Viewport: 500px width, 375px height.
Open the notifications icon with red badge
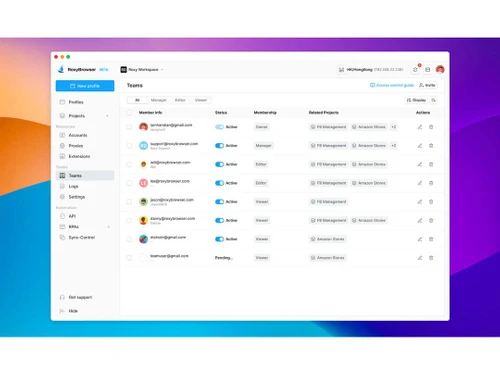tap(415, 69)
